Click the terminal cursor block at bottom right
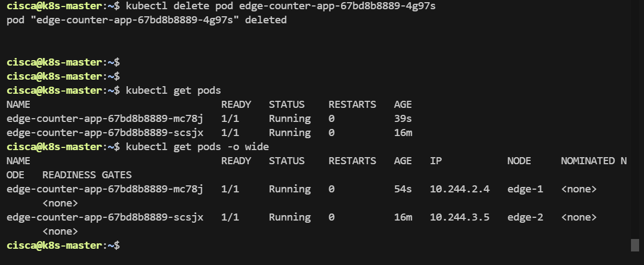Image resolution: width=644 pixels, height=265 pixels. pos(635,245)
